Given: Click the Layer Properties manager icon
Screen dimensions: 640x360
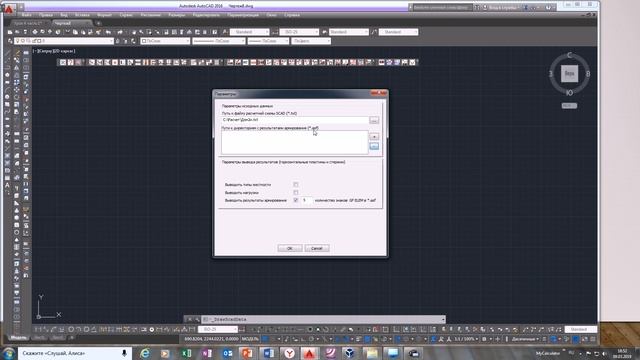Looking at the screenshot, I should pyautogui.click(x=10, y=41).
